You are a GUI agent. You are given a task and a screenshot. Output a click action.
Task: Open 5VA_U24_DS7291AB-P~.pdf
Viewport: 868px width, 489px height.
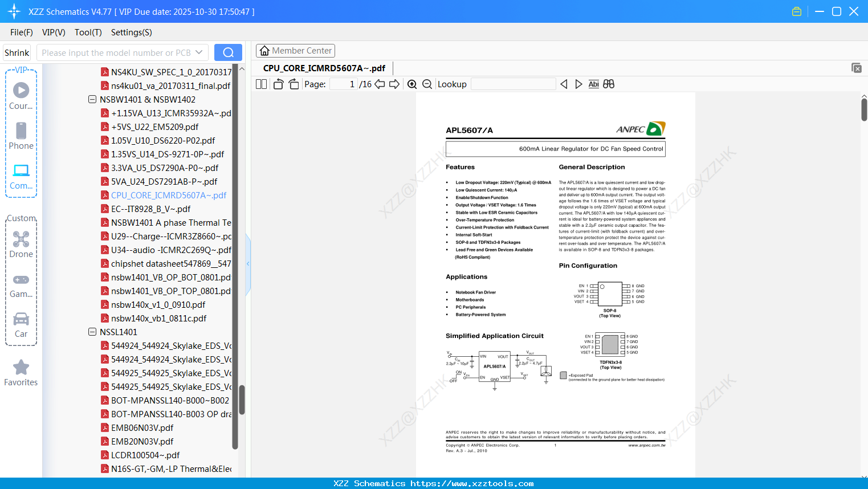(159, 181)
